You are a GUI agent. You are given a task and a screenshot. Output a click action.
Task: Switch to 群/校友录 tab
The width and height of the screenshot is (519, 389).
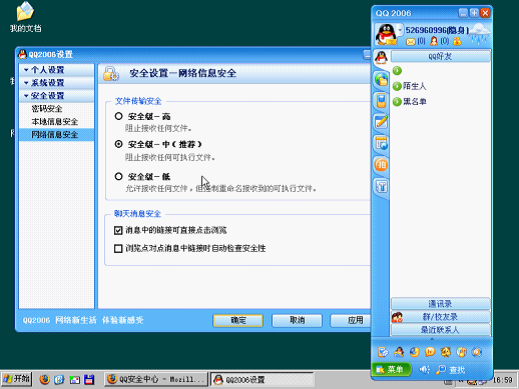(x=440, y=317)
